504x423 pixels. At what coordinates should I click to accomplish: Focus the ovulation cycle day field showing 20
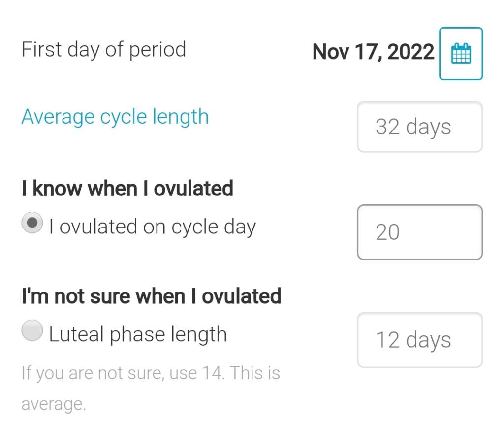coord(419,232)
